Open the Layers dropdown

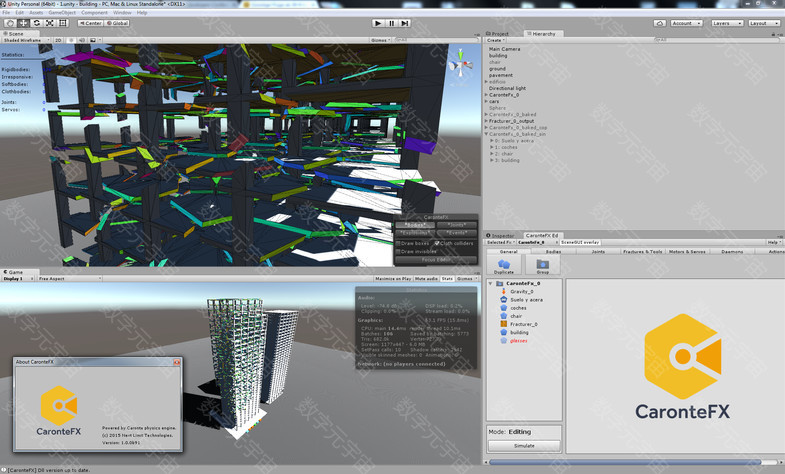pos(726,23)
